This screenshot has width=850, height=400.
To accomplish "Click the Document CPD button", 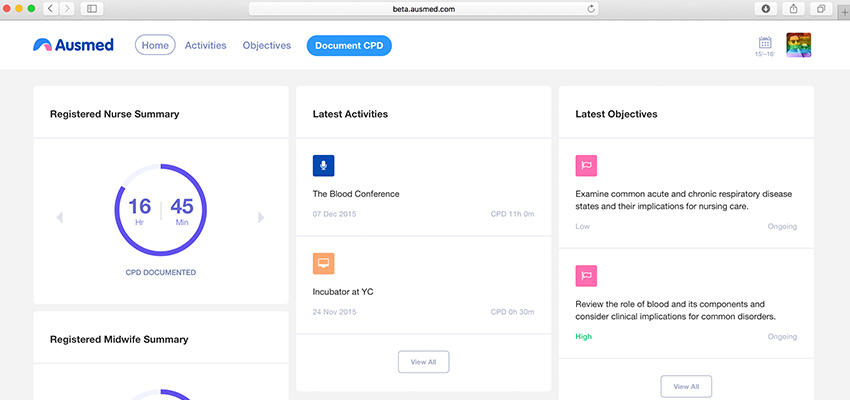I will [x=349, y=46].
